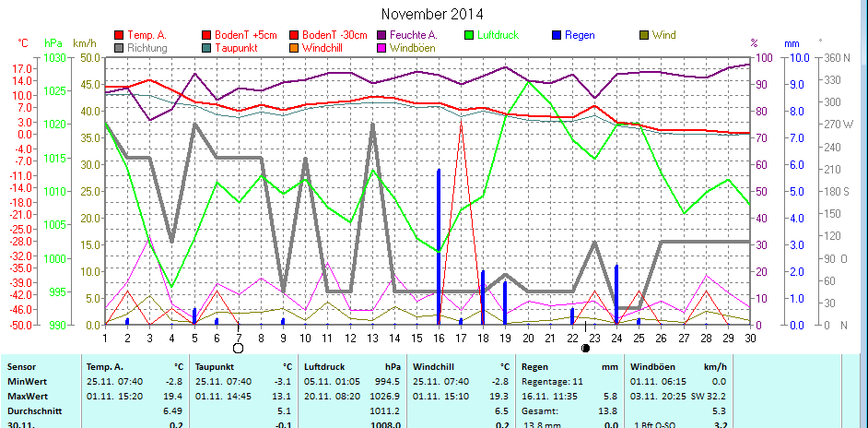Click the BodenT -30cm legend label
The height and width of the screenshot is (428, 868).
pyautogui.click(x=335, y=36)
